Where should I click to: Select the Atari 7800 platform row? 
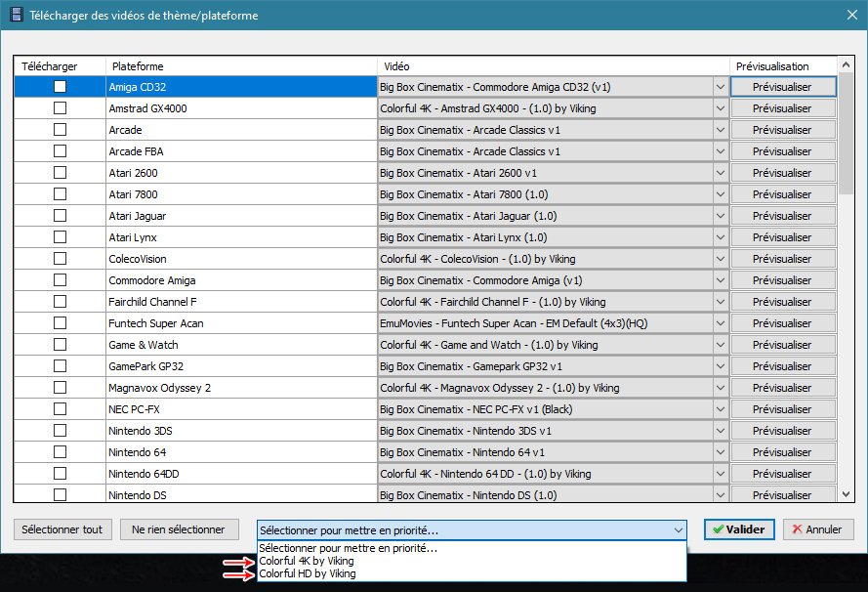tap(241, 194)
